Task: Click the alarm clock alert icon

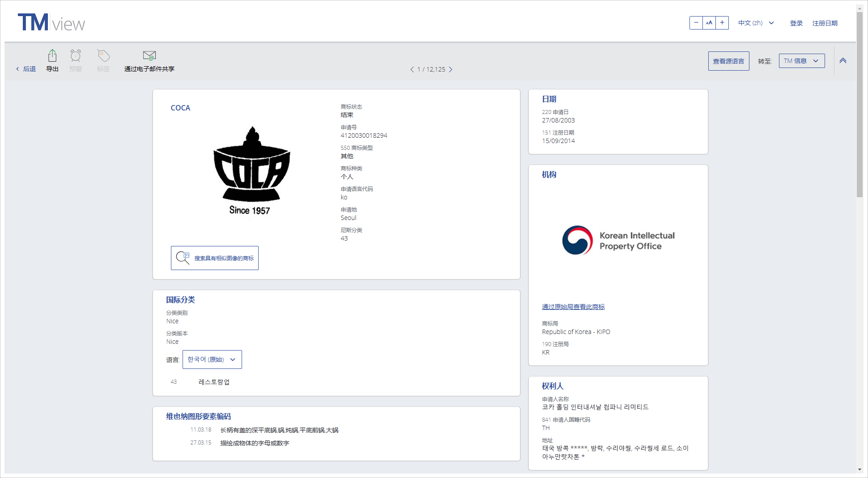Action: (x=76, y=56)
